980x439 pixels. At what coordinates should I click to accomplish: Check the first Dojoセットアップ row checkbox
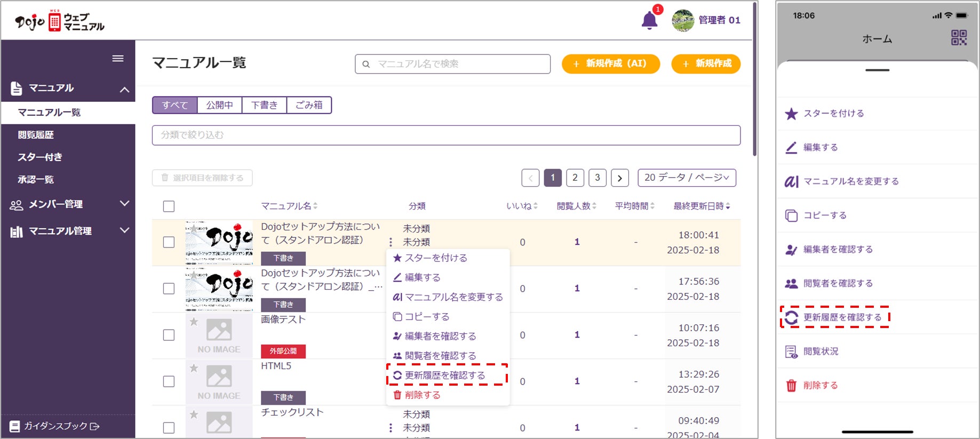click(169, 242)
